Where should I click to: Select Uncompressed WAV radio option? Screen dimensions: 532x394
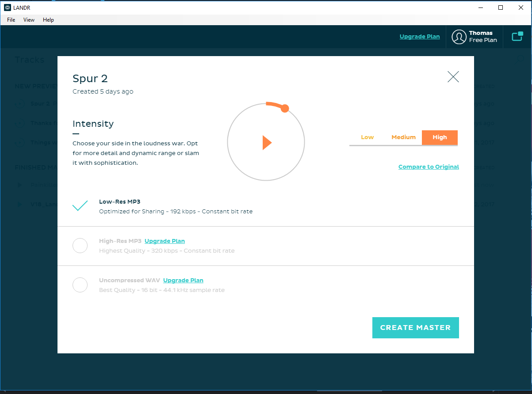tap(80, 285)
